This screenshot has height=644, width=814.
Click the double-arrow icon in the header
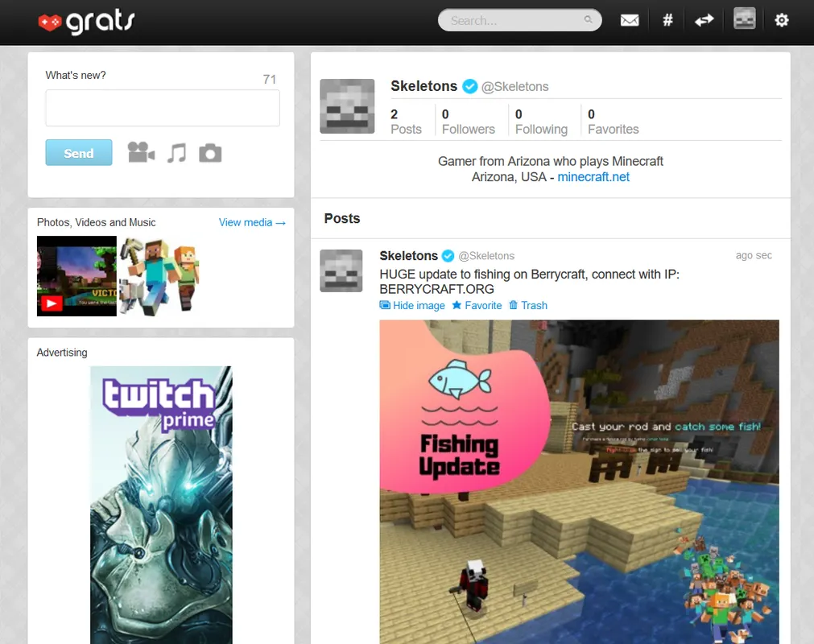tap(705, 21)
